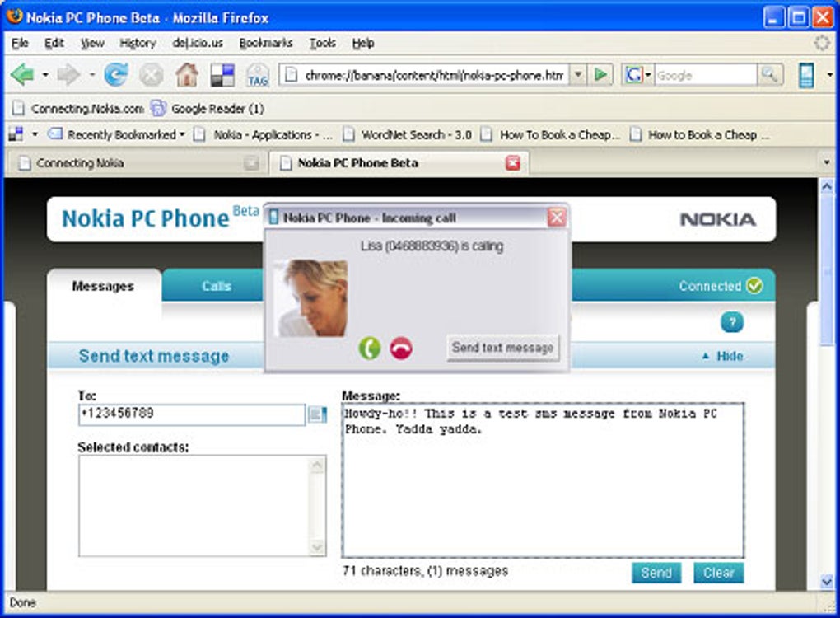
Task: Open the search engine selector dropdown
Action: 647,75
